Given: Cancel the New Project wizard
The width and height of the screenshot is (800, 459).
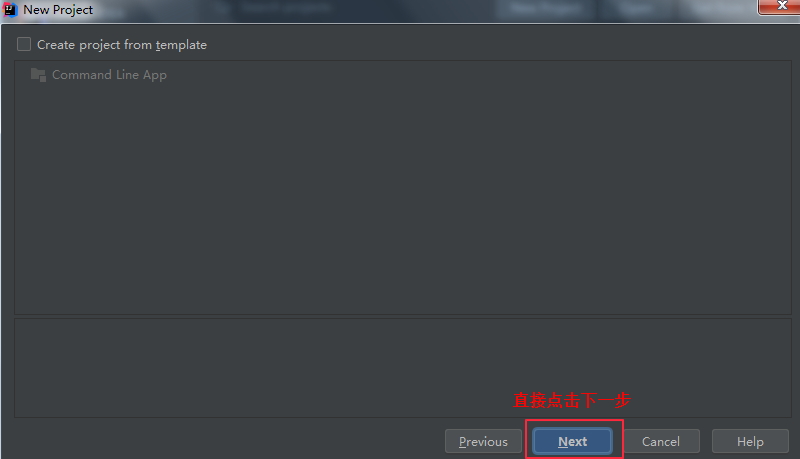Looking at the screenshot, I should (x=661, y=441).
